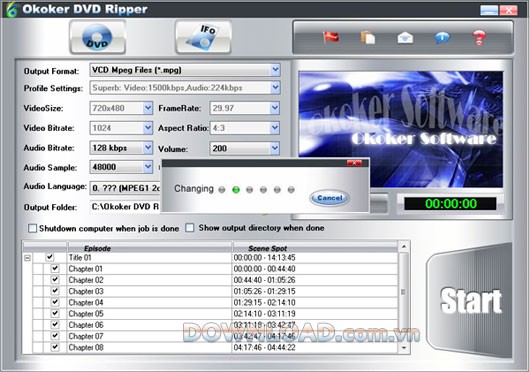This screenshot has width=530, height=372.
Task: Click the DVD disc load button
Action: coord(97,37)
